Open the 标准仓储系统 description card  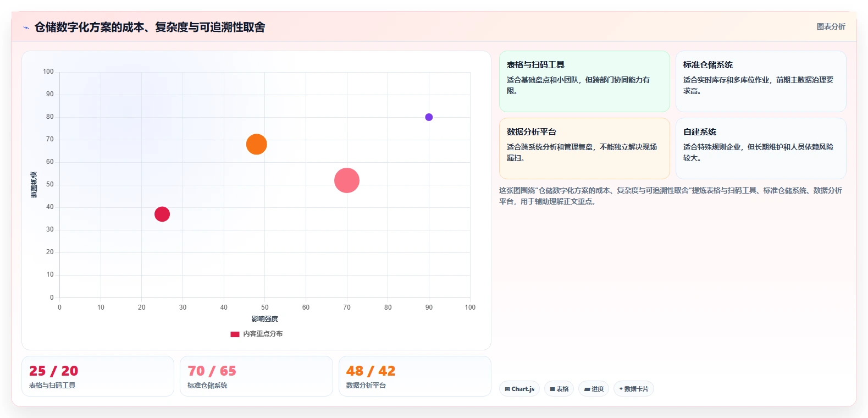pos(761,81)
